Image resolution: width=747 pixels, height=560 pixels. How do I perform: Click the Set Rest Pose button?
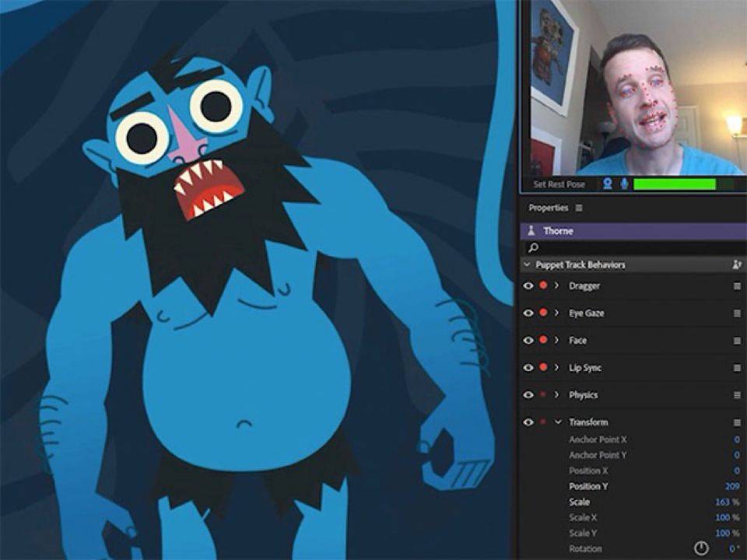click(x=559, y=184)
